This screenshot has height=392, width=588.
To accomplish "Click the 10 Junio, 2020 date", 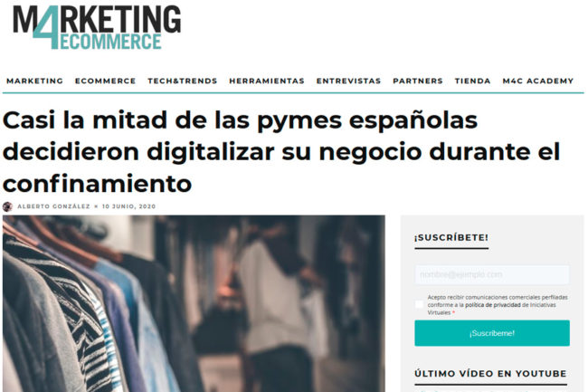I will 128,206.
